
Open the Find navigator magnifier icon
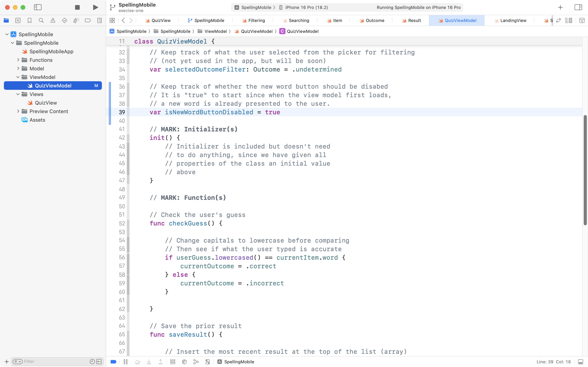click(x=41, y=20)
